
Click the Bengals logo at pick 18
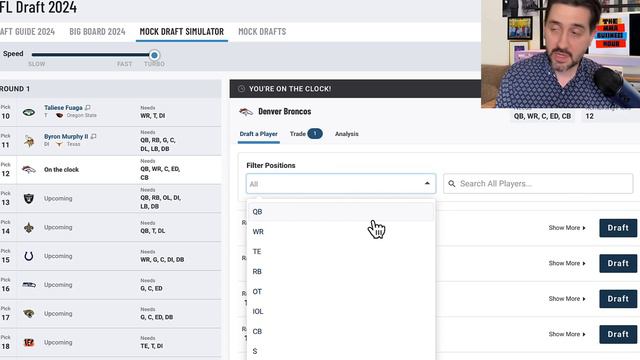pos(29,342)
